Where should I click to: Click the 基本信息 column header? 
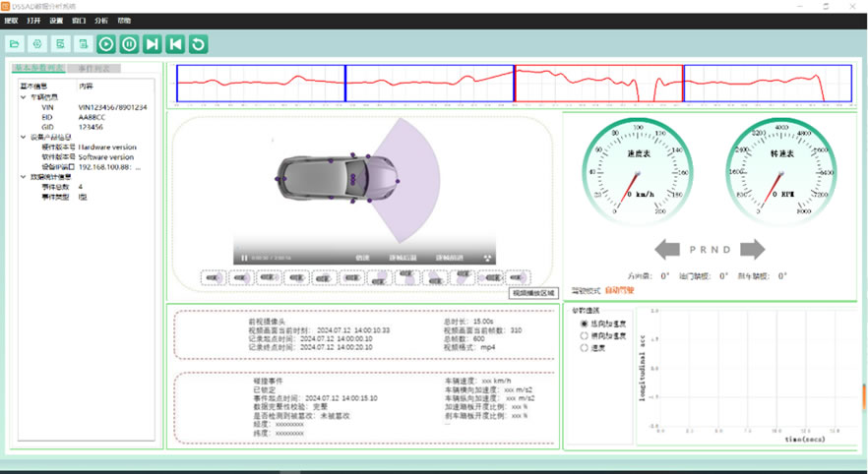click(33, 87)
